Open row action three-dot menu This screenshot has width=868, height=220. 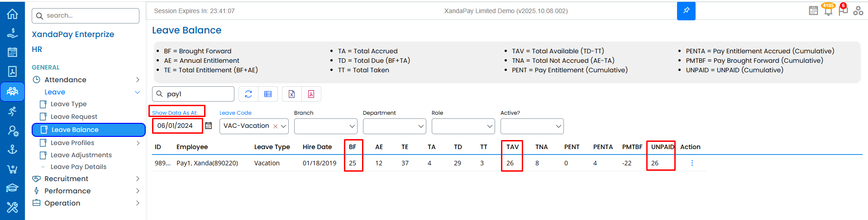(692, 163)
